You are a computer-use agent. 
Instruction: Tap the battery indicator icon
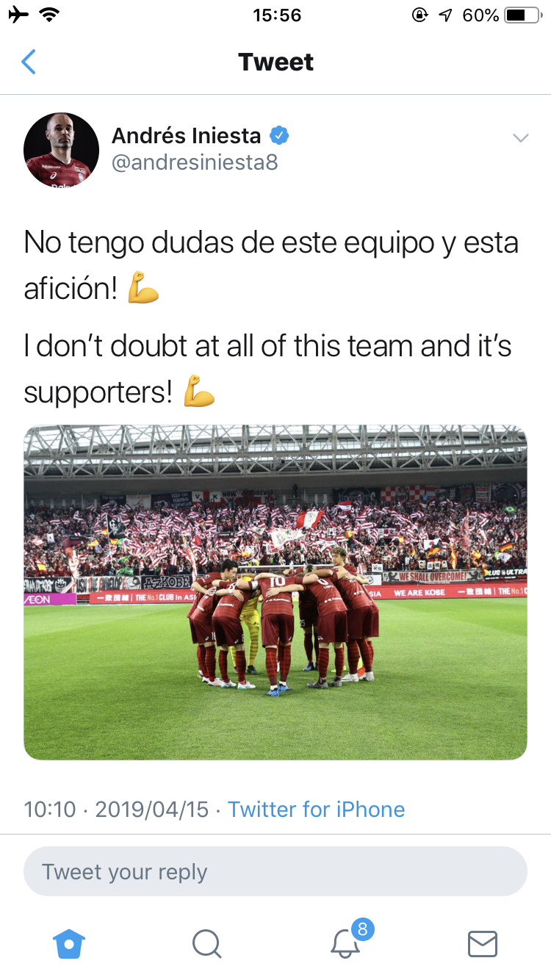click(524, 15)
